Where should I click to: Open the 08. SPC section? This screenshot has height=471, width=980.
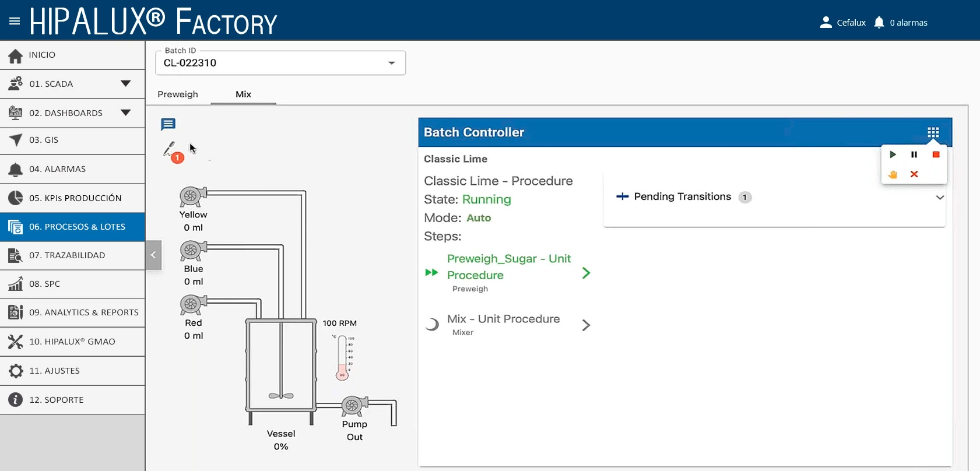click(x=72, y=284)
